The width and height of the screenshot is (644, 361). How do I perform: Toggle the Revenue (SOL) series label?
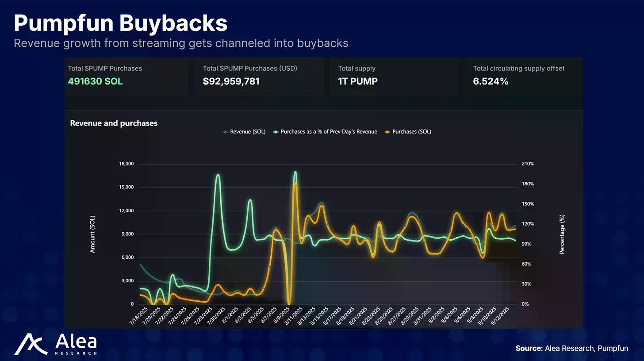248,132
